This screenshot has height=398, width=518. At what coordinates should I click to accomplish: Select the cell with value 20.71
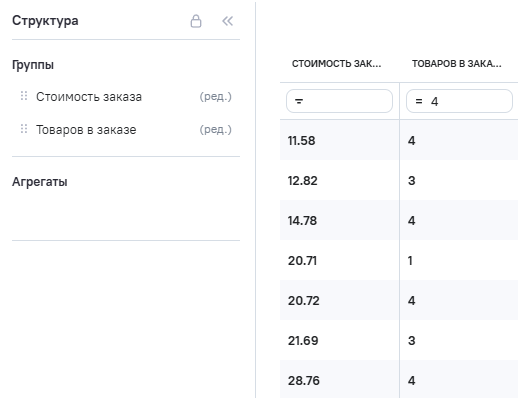(339, 260)
